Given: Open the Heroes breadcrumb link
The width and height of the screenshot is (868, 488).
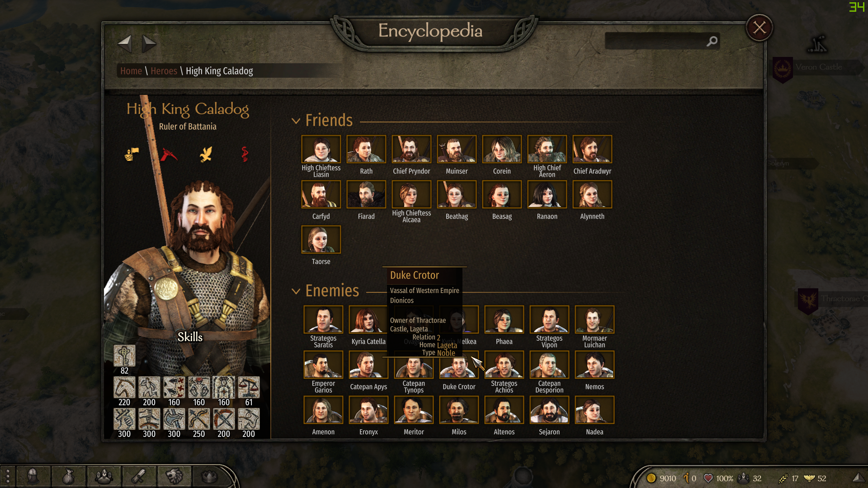Looking at the screenshot, I should tap(164, 71).
